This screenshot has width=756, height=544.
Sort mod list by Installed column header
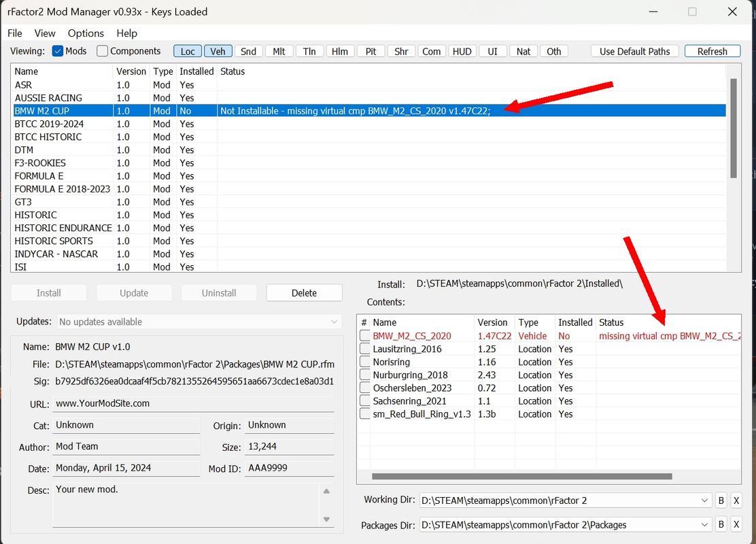[x=196, y=71]
